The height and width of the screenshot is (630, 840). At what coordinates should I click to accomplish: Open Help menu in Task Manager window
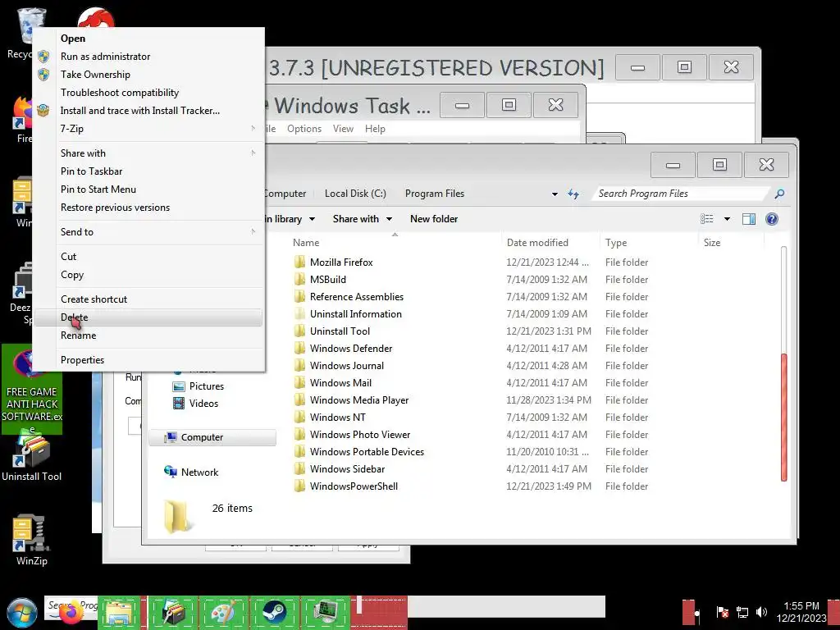375,129
